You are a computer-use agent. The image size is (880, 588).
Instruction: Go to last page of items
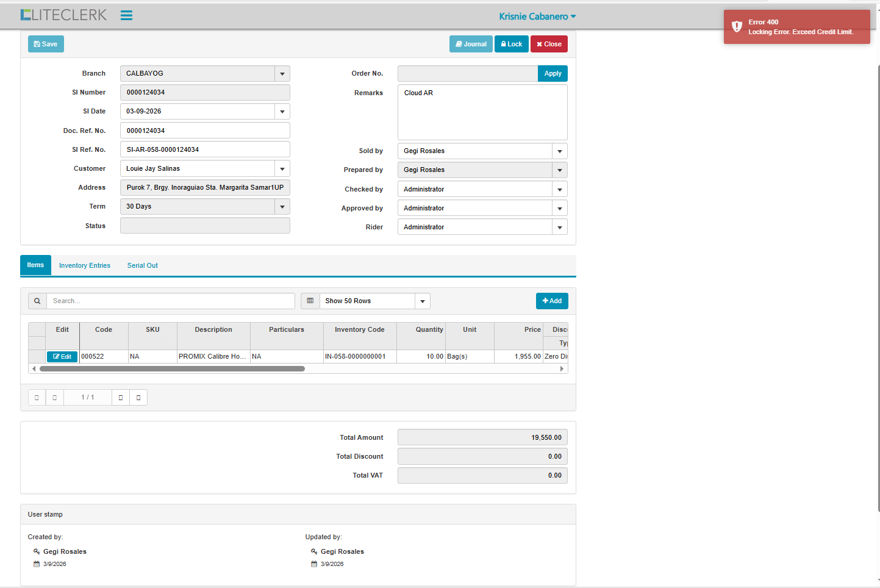[138, 398]
